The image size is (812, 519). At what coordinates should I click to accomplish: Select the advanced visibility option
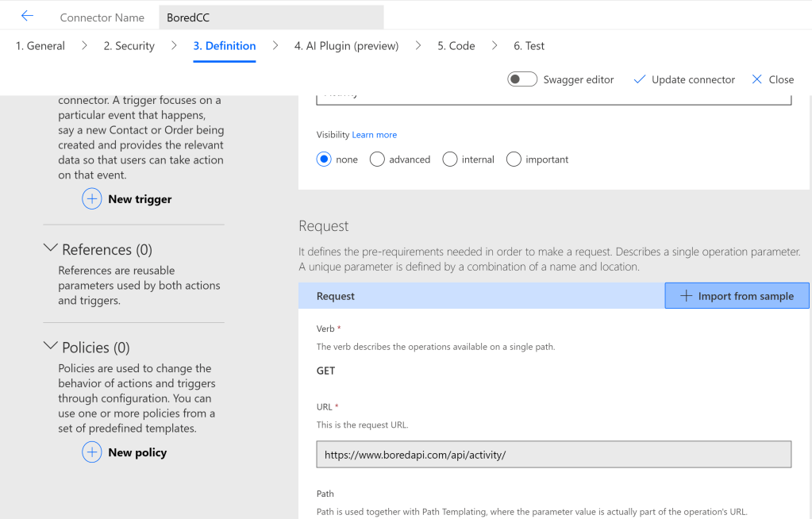click(377, 160)
